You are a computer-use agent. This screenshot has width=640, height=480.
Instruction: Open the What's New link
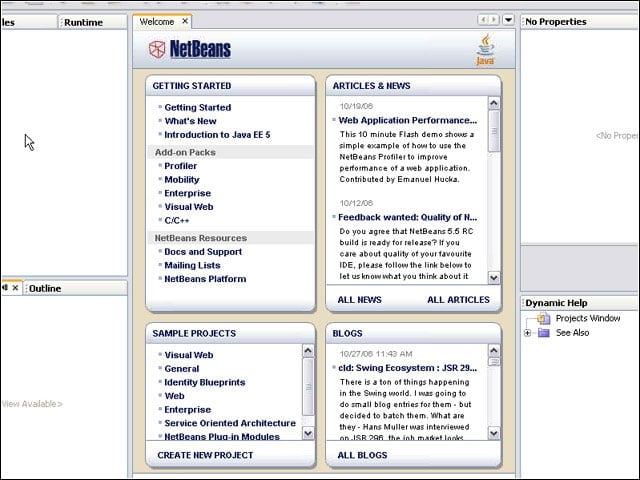(x=190, y=121)
